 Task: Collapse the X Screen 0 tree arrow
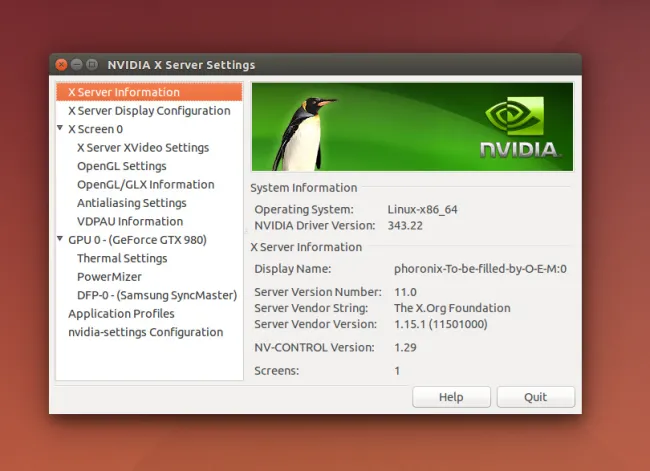60,128
